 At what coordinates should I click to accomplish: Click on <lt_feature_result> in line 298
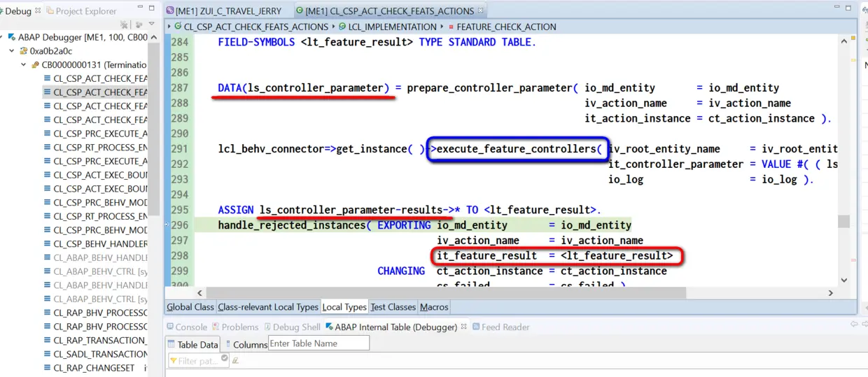point(617,256)
